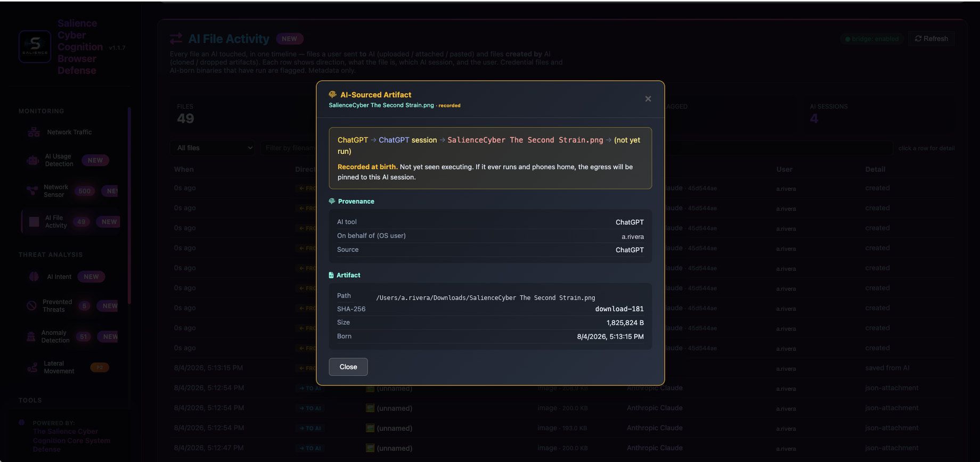Click the Lateral Movement icon
Image resolution: width=980 pixels, height=462 pixels.
32,367
